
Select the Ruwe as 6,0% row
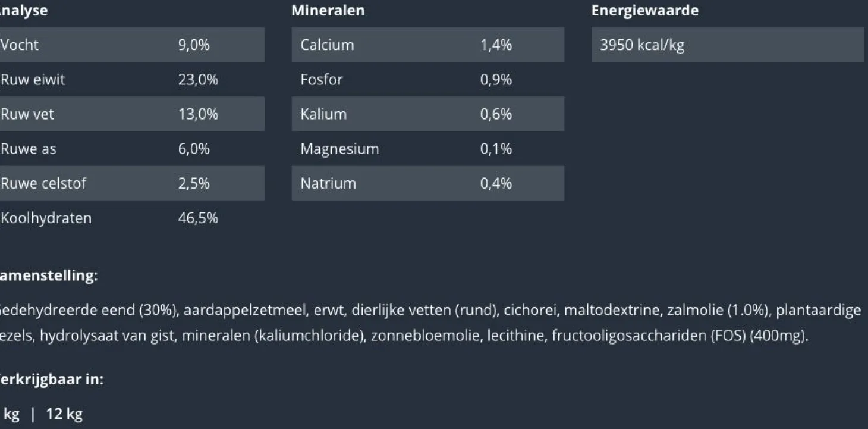click(131, 148)
